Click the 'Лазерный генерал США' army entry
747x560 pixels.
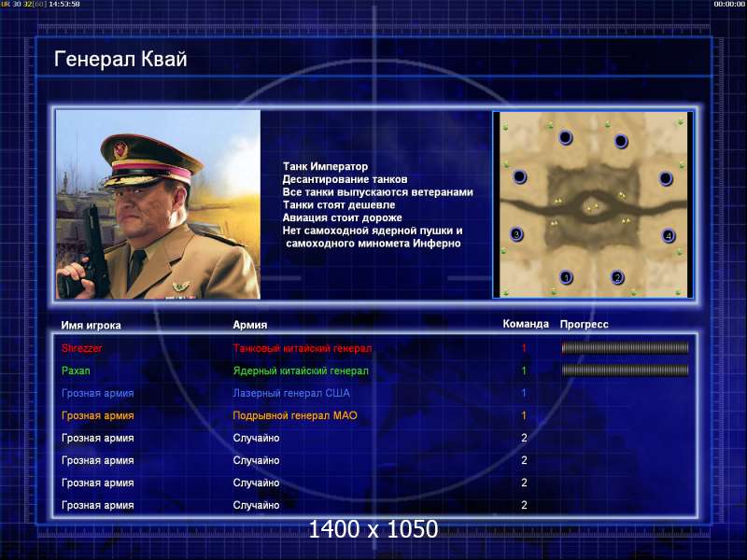[291, 393]
